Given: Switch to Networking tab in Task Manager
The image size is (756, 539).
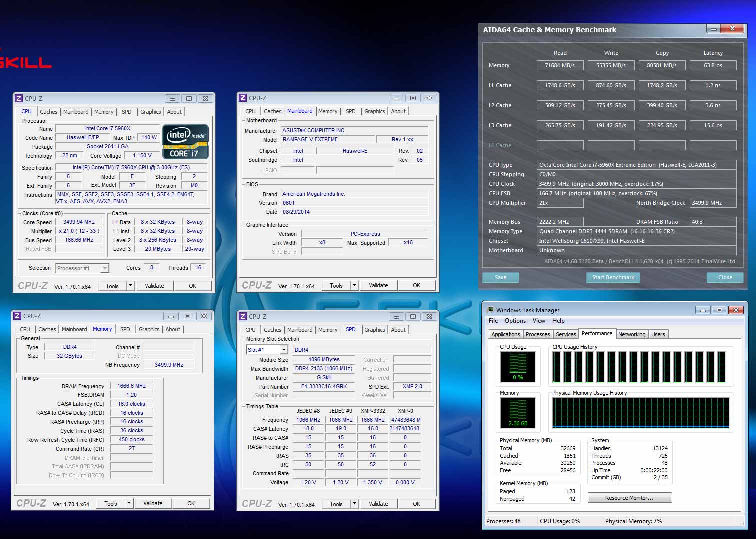Looking at the screenshot, I should coord(631,334).
